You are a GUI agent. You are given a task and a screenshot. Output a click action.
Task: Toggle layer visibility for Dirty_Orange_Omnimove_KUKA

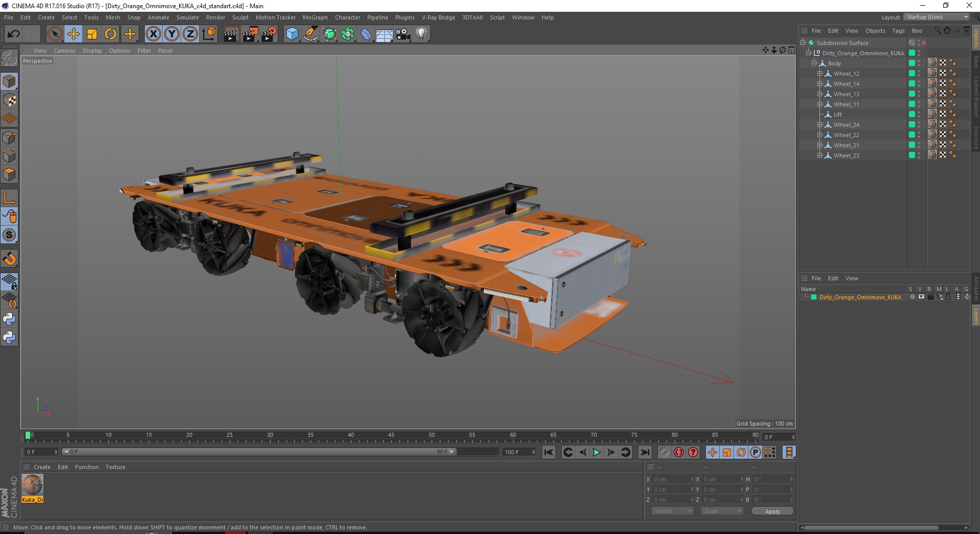coord(921,297)
